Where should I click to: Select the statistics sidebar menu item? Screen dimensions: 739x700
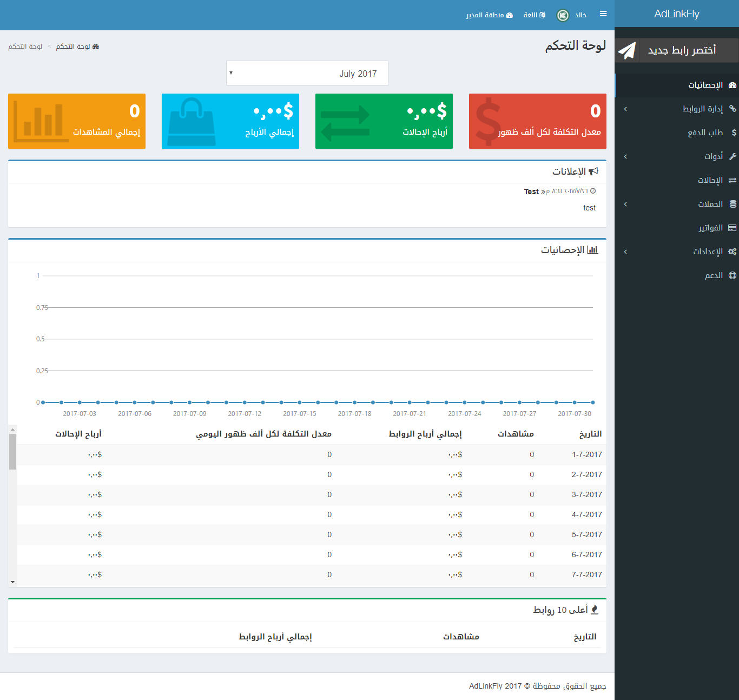pyautogui.click(x=705, y=85)
